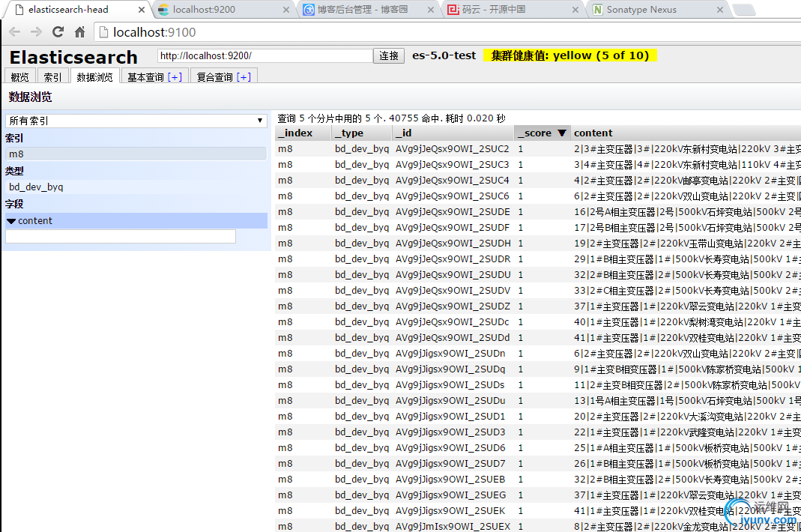Sort by _type column header
Viewport: 801px width, 532px height.
click(361, 133)
